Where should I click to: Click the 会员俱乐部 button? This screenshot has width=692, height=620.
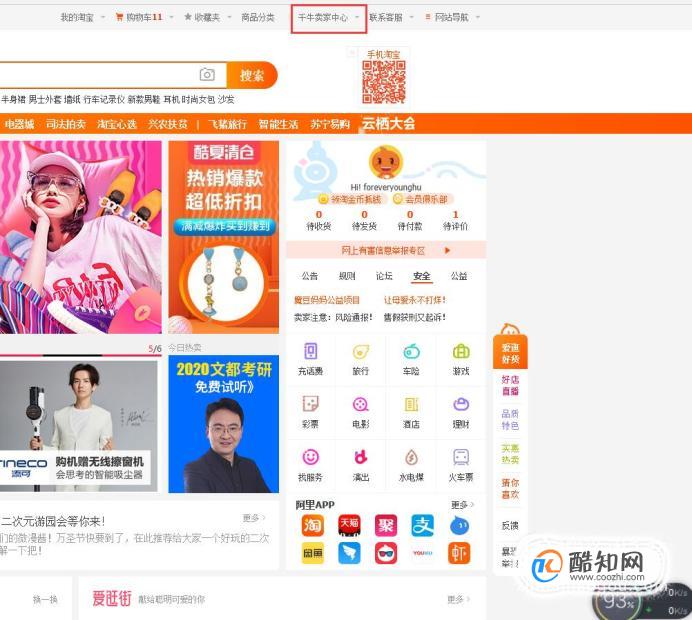pos(423,199)
